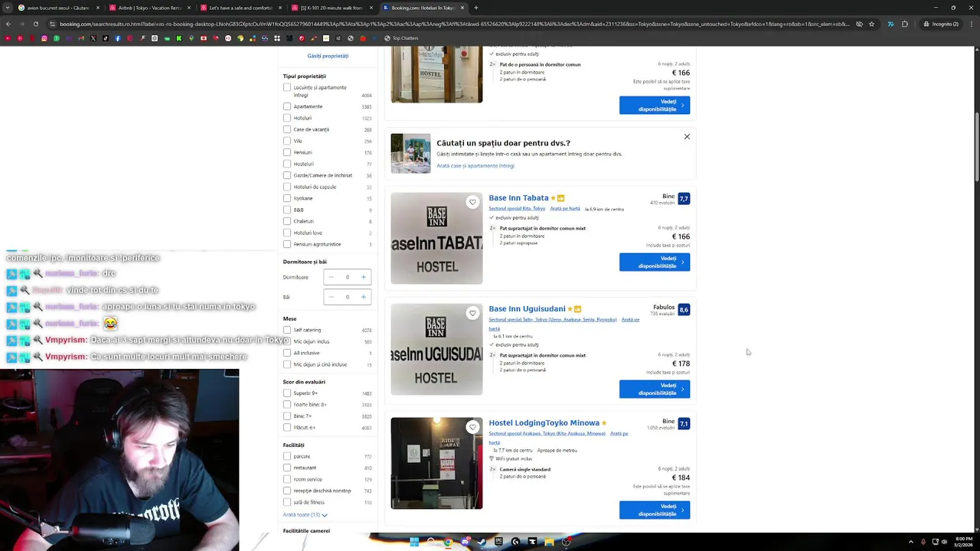Check the 'recepție deschisă nonstop' filter
The width and height of the screenshot is (980, 551).
287,491
